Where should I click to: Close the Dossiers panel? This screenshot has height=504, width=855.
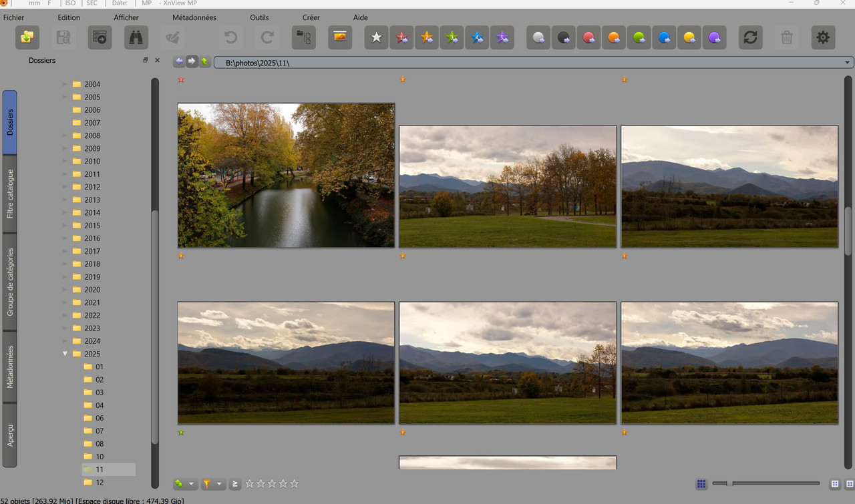point(158,60)
